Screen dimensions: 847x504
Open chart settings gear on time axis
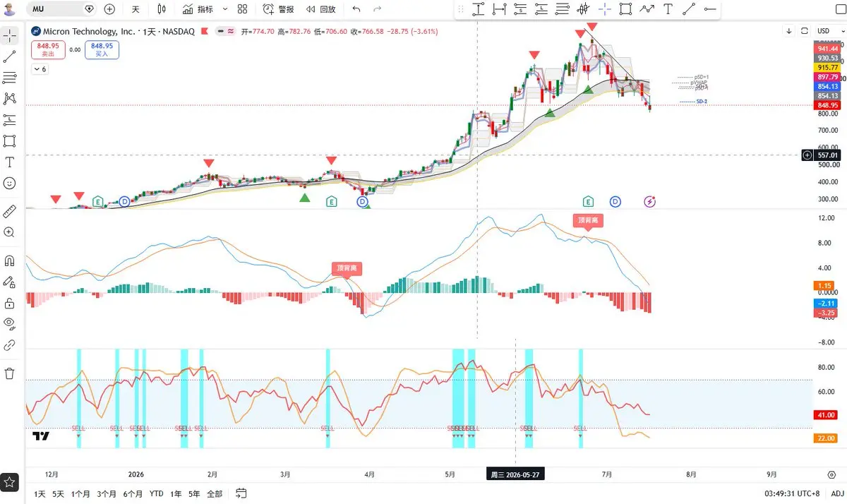click(x=831, y=474)
